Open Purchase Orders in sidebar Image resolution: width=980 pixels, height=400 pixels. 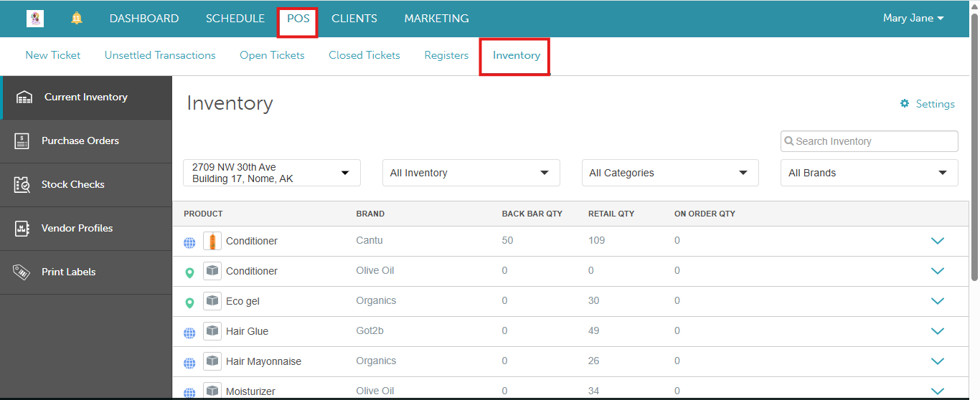[x=86, y=141]
